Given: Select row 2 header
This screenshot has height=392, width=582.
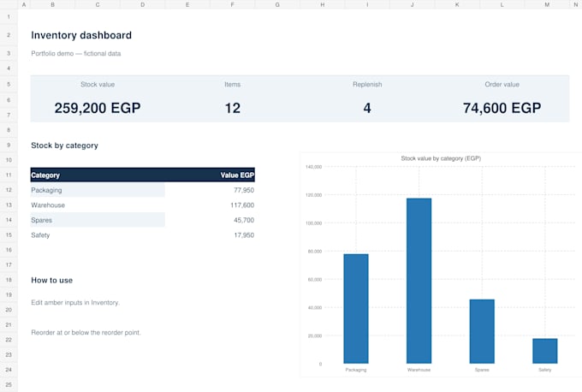Looking at the screenshot, I should click(x=9, y=35).
